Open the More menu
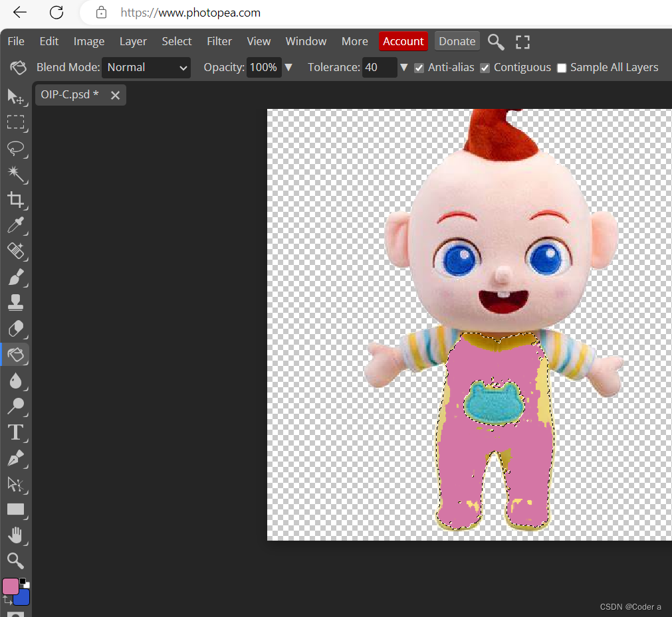This screenshot has width=672, height=617. (x=354, y=41)
